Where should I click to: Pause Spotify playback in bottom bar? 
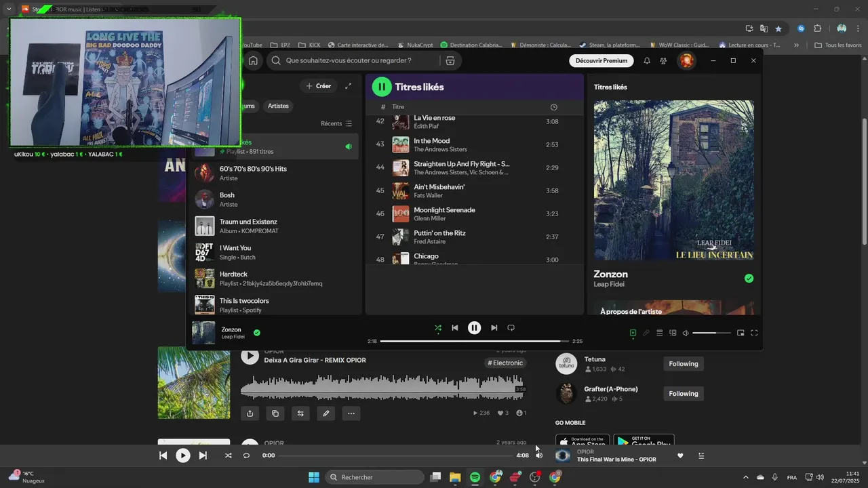474,328
